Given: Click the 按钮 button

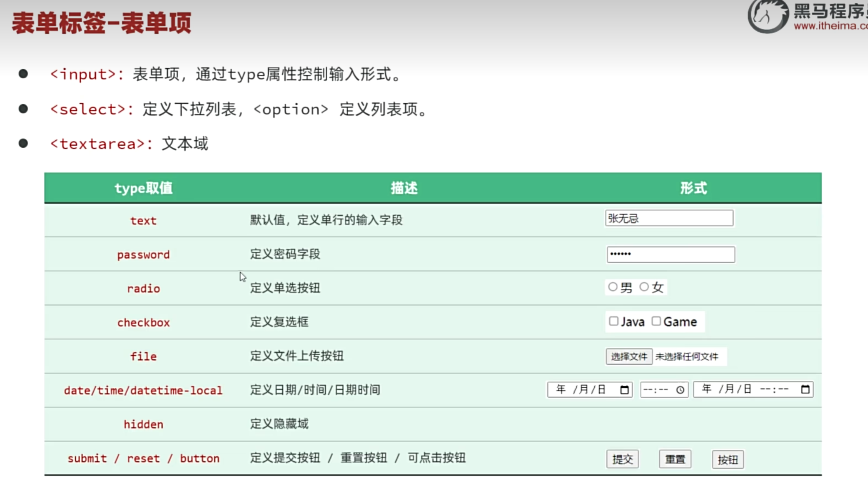Looking at the screenshot, I should [x=728, y=459].
